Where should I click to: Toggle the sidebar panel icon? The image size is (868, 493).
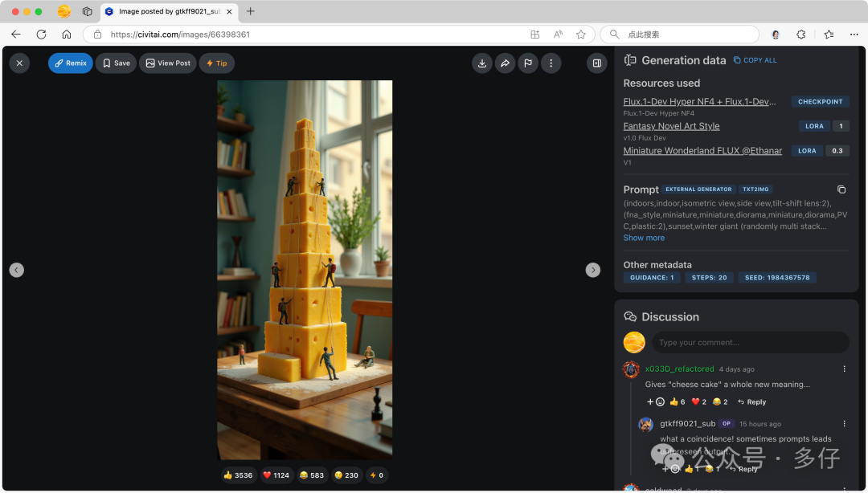[596, 63]
